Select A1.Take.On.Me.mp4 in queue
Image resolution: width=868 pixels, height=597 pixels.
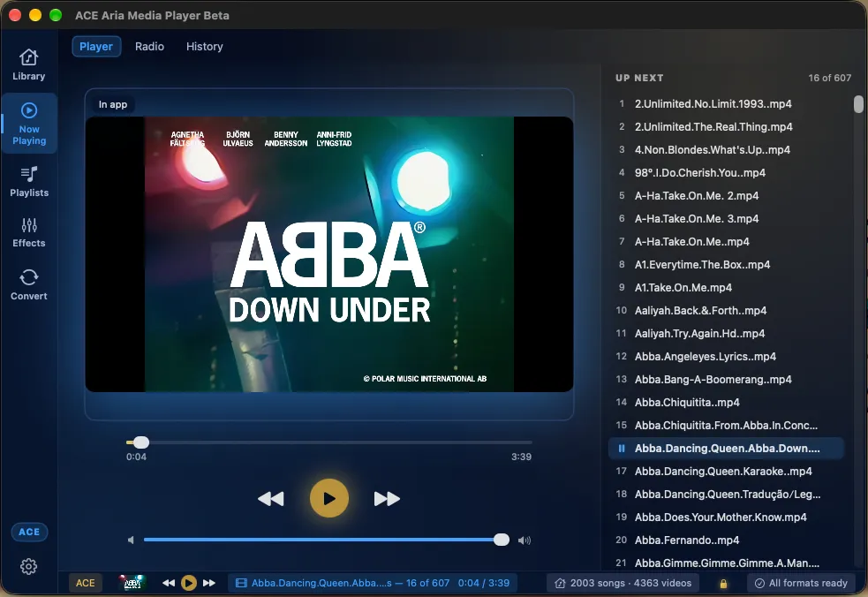(726, 287)
